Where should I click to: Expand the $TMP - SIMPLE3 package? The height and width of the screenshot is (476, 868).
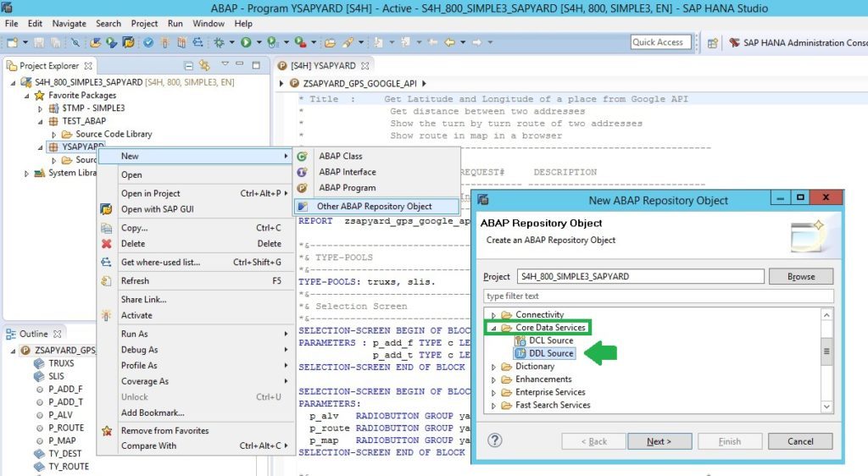tap(40, 109)
